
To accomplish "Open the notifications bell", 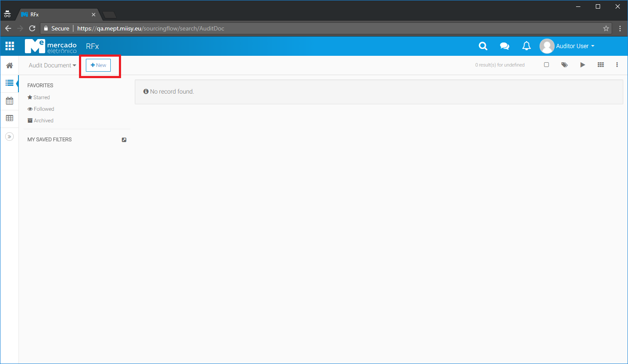I will tap(526, 46).
